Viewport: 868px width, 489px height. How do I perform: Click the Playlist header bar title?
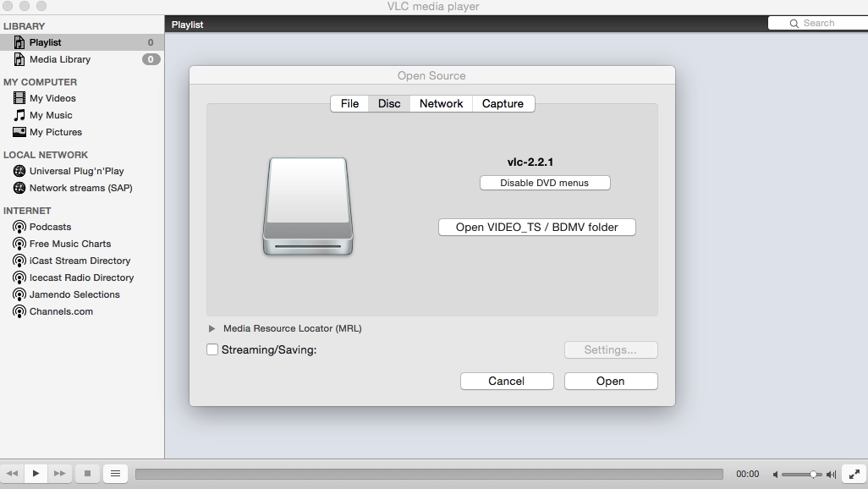point(187,25)
